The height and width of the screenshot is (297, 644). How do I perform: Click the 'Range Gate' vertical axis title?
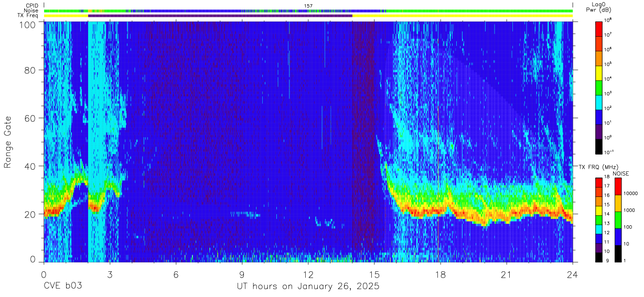click(8, 142)
